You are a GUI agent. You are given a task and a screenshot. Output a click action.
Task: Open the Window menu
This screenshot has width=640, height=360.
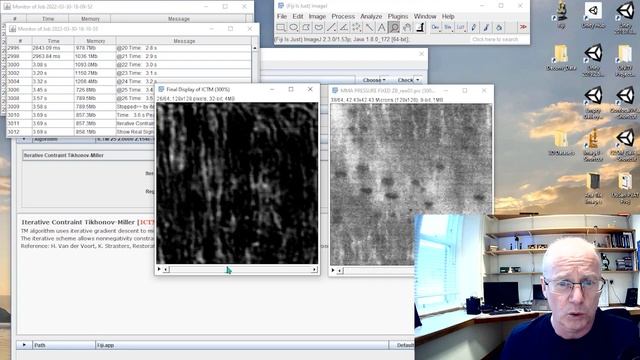(x=425, y=16)
